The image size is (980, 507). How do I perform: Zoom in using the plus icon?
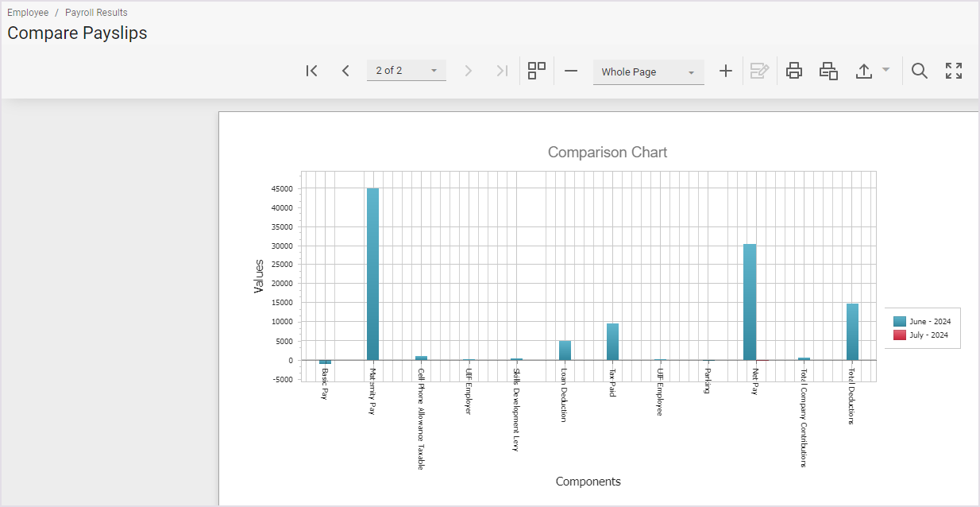coord(725,71)
